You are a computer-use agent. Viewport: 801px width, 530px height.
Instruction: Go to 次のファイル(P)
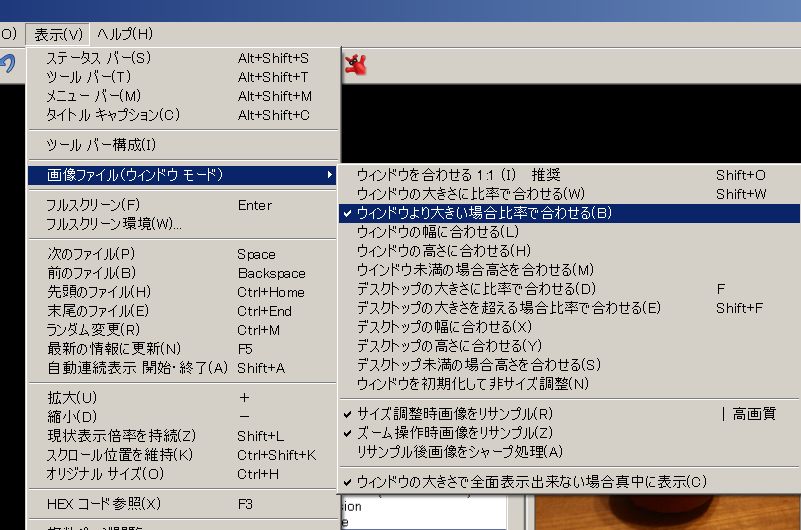tap(90, 254)
